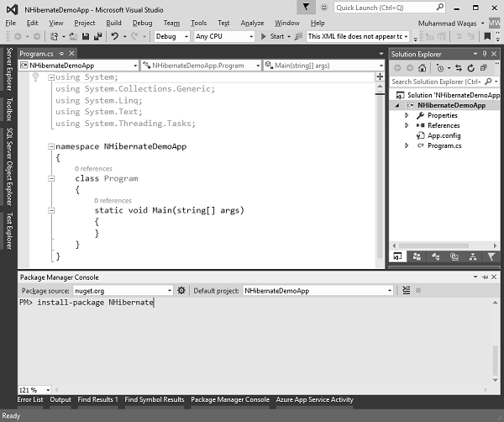504x422 pixels.
Task: Click the feedback smiley icon
Action: [x=324, y=7]
